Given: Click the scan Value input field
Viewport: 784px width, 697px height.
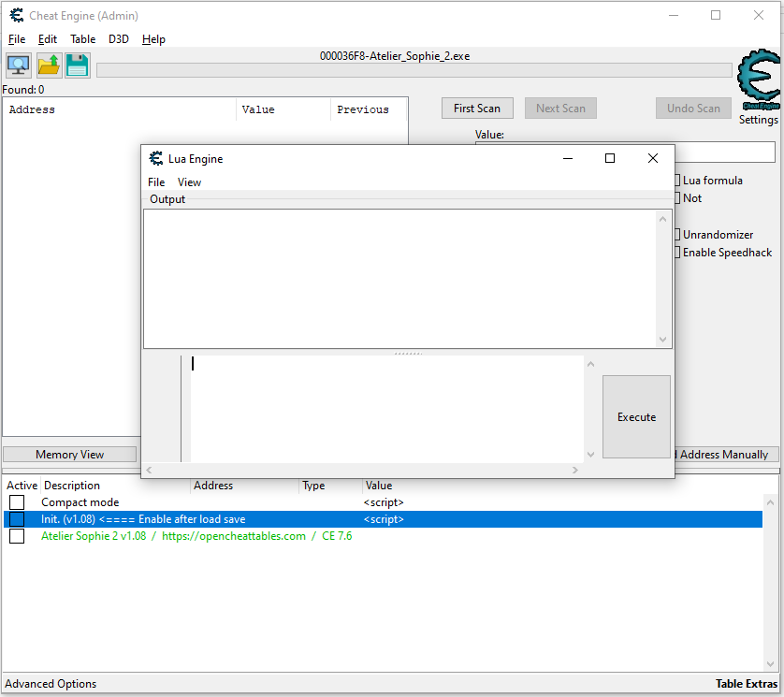Looking at the screenshot, I should click(725, 152).
